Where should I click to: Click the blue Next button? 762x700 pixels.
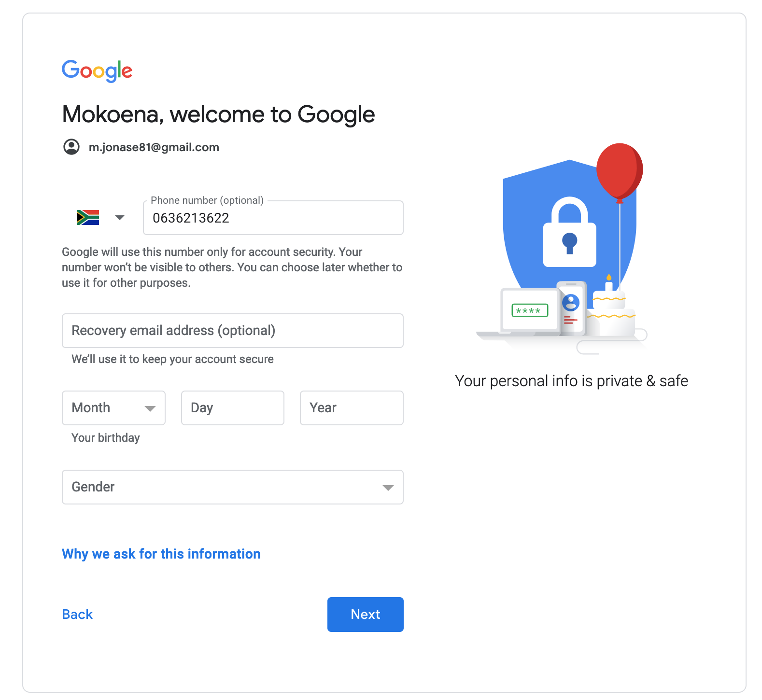coord(366,615)
